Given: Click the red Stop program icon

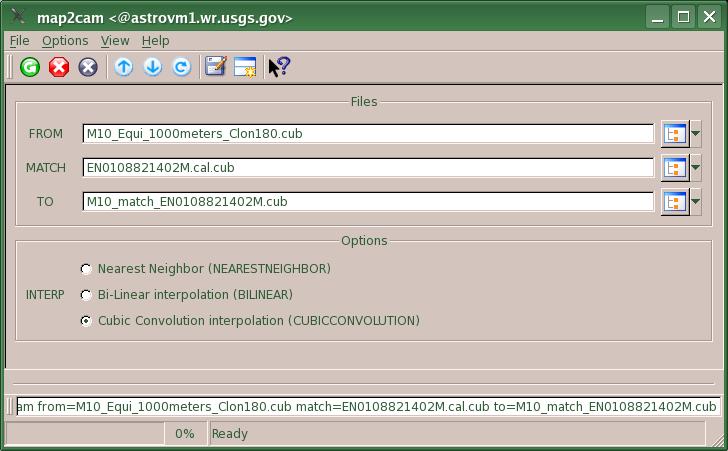Looking at the screenshot, I should pyautogui.click(x=59, y=67).
